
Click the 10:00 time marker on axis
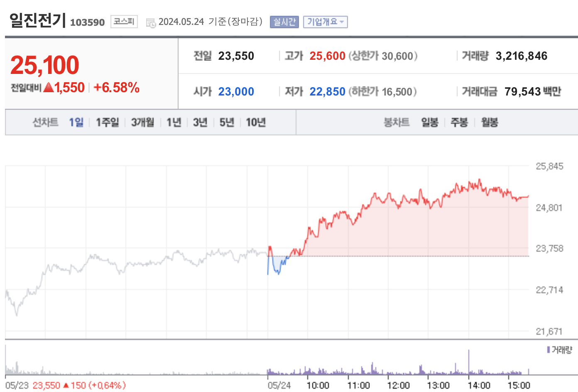(318, 385)
